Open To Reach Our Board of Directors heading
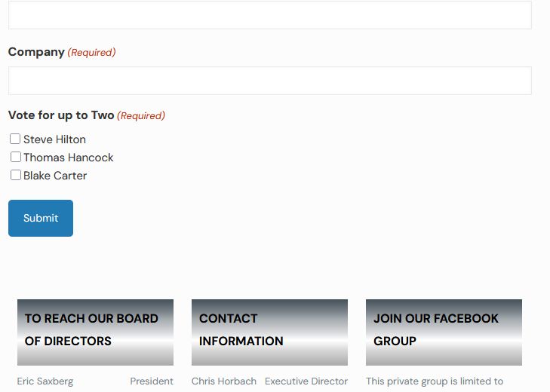The image size is (550, 392). (91, 329)
